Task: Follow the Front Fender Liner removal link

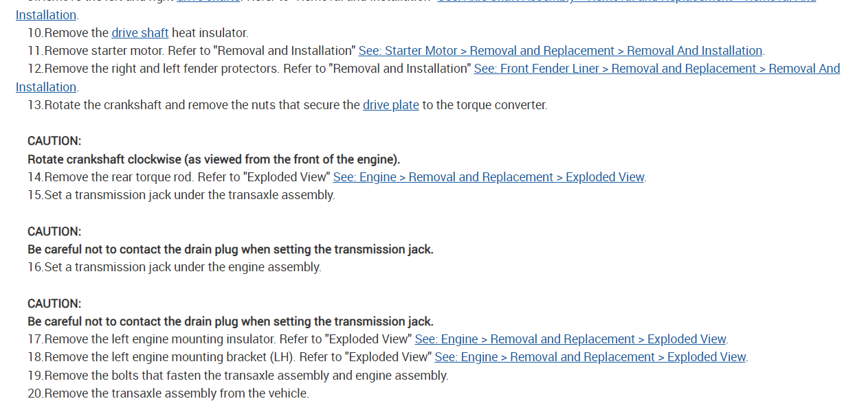Action: click(x=656, y=69)
